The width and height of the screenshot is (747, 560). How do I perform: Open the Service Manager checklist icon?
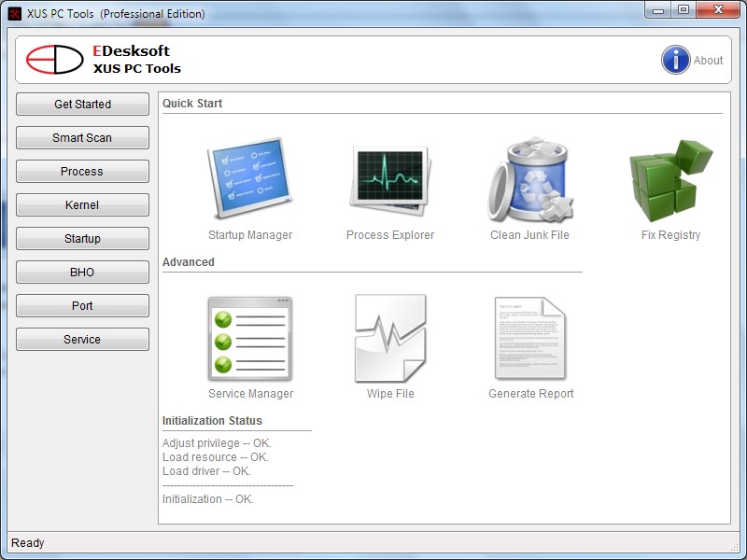click(250, 338)
